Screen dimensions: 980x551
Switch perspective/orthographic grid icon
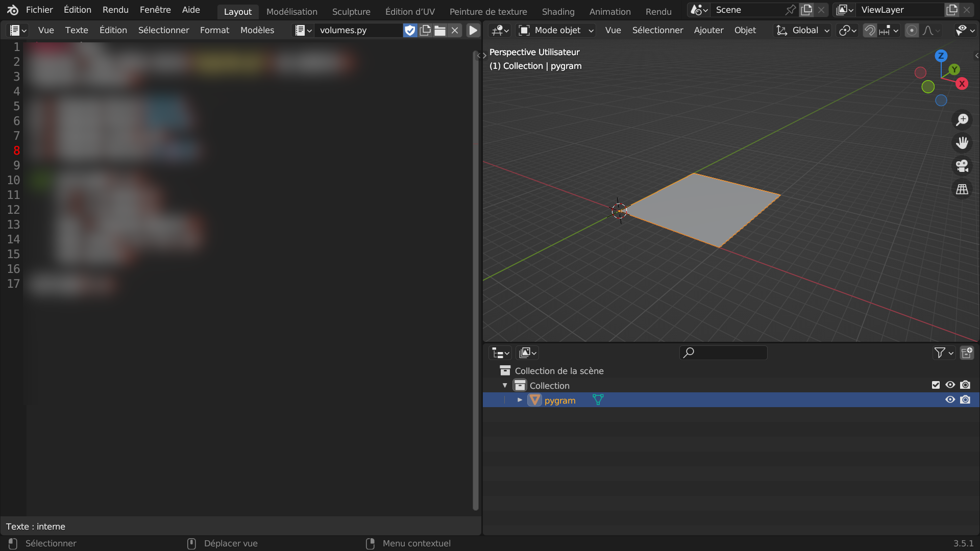[x=962, y=189]
